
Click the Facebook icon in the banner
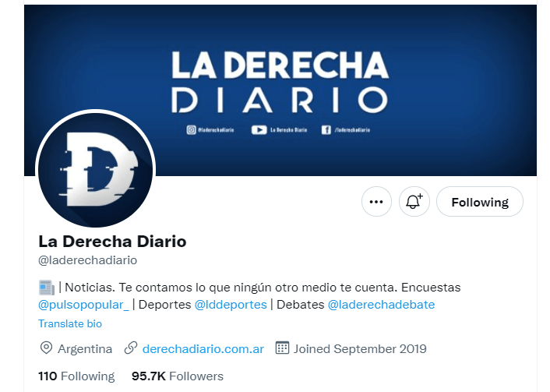(326, 130)
